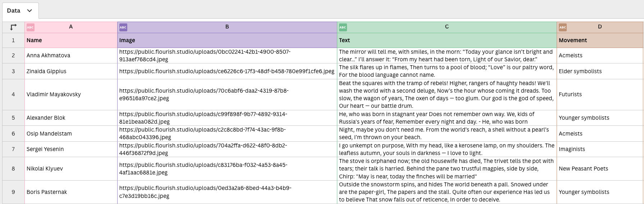
Task: Select row number 8
Action: (x=13, y=169)
